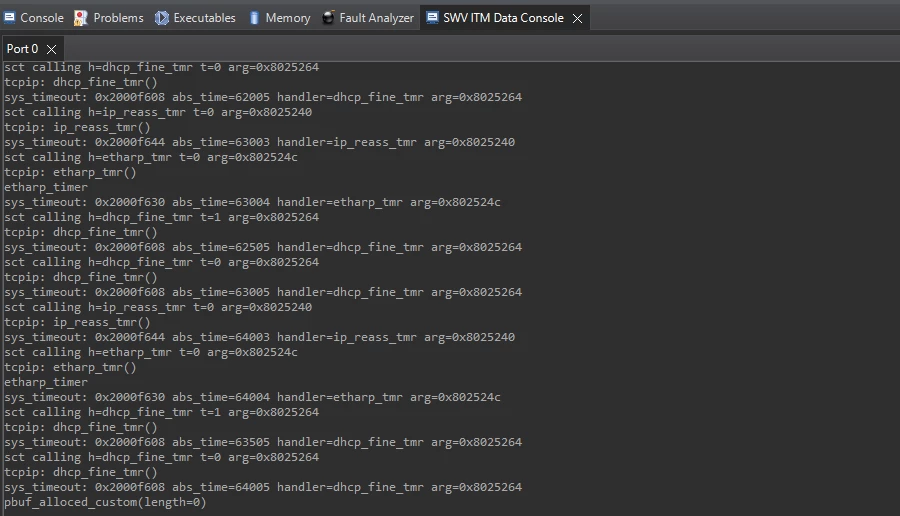
Task: Click the SWV ITM Data Console icon
Action: [432, 18]
